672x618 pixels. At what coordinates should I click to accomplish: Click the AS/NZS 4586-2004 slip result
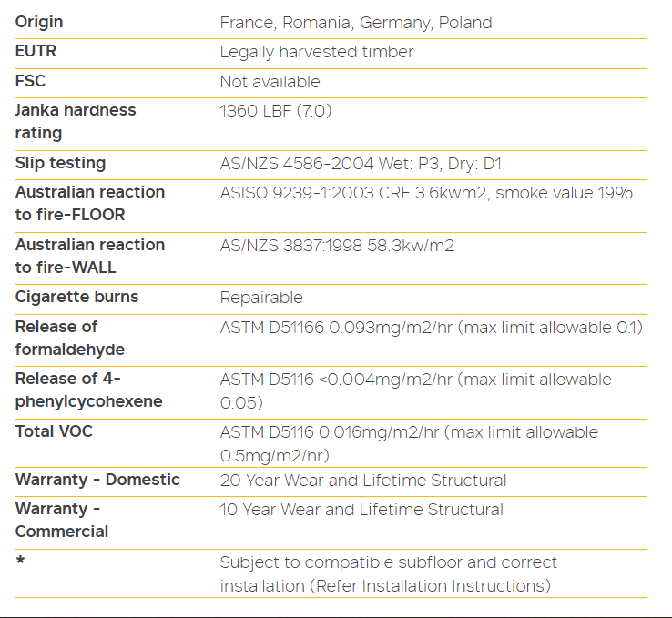(361, 164)
